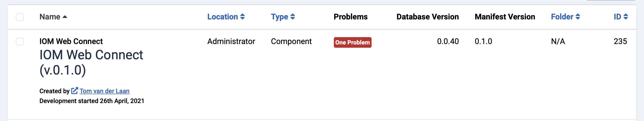644x121 pixels.
Task: Click the red One Problem badge
Action: pyautogui.click(x=353, y=42)
